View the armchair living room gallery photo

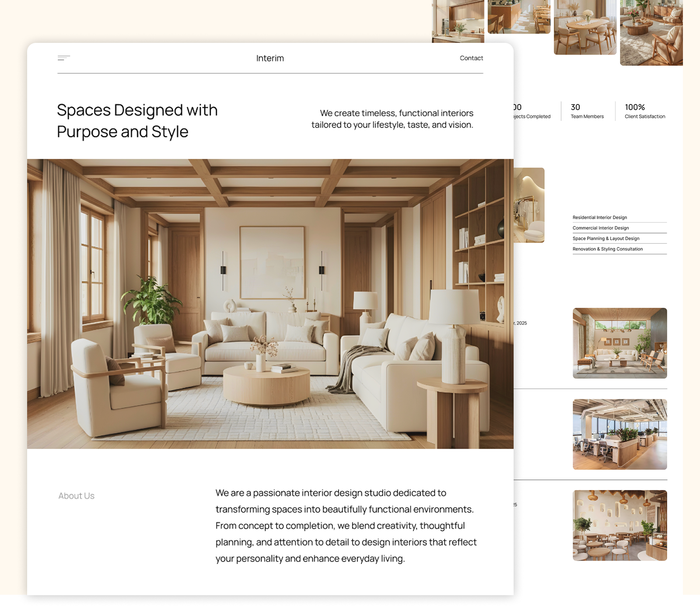(652, 33)
